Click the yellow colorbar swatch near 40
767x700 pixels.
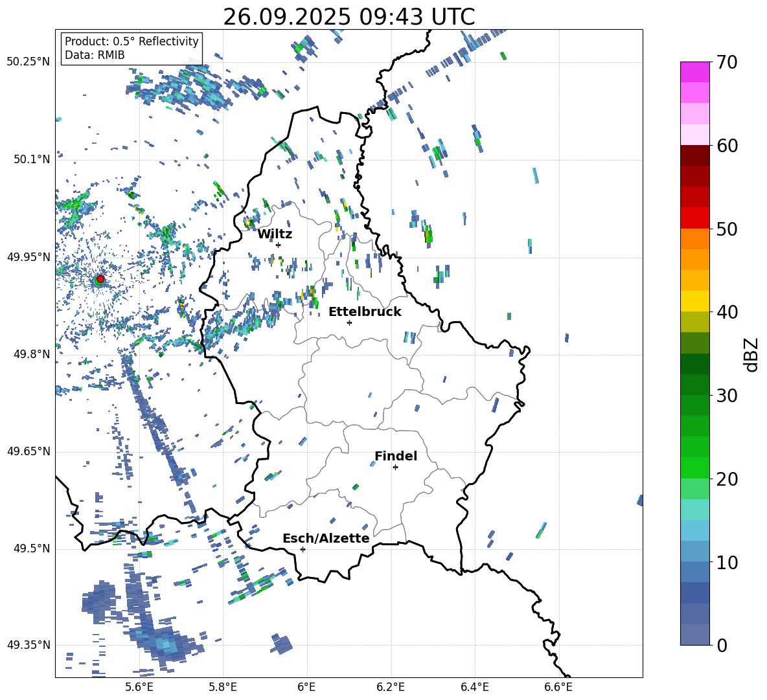pyautogui.click(x=694, y=301)
